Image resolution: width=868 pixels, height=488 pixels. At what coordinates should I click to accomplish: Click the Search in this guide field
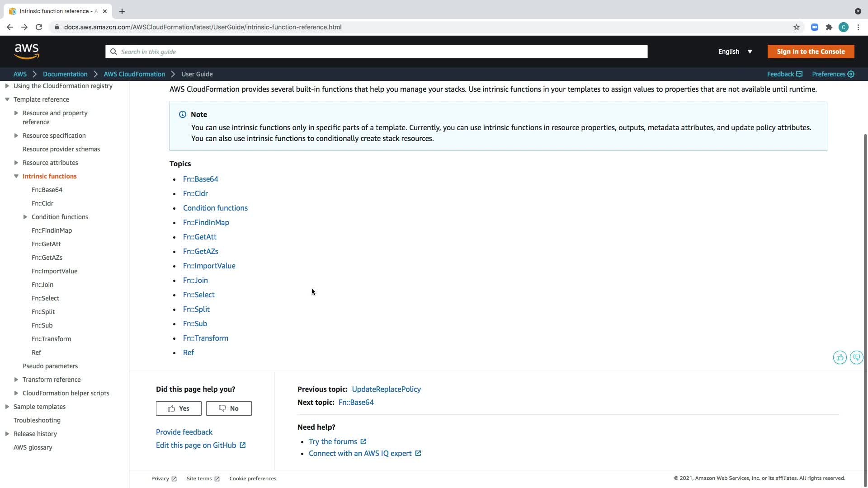[x=376, y=52]
